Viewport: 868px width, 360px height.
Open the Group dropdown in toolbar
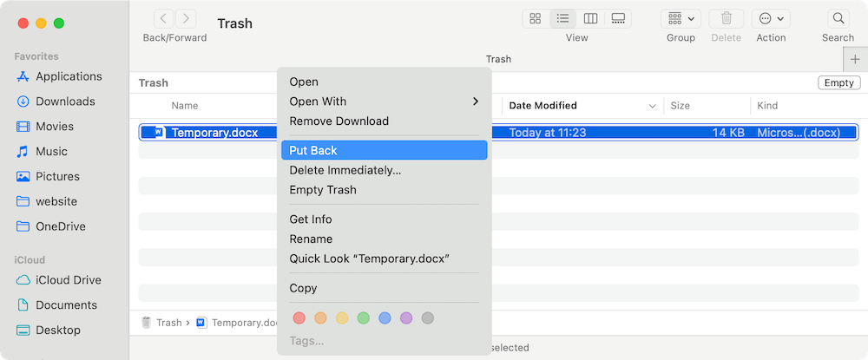coord(681,19)
